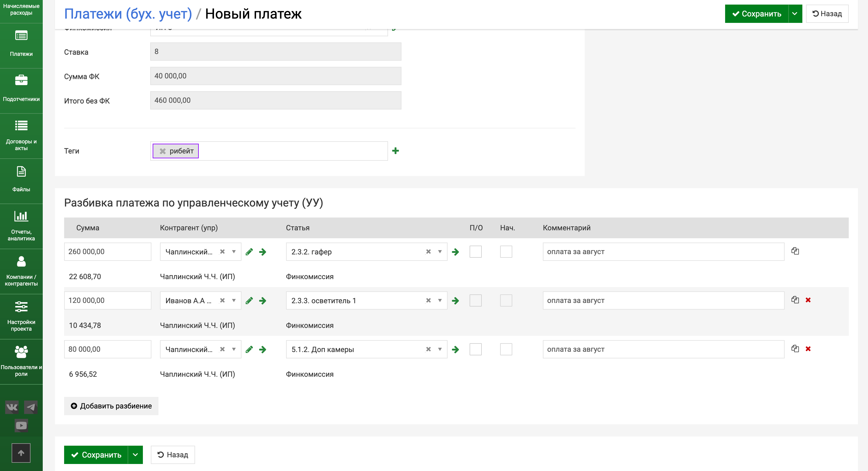Delete the осветитель 1 row with red cross
Screen dimensions: 868x471
pyautogui.click(x=808, y=300)
